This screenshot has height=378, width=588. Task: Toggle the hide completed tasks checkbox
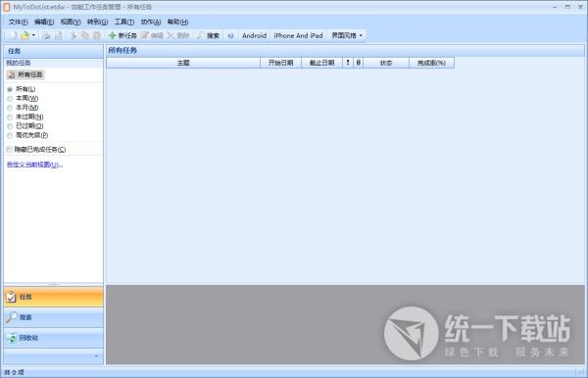tap(9, 150)
